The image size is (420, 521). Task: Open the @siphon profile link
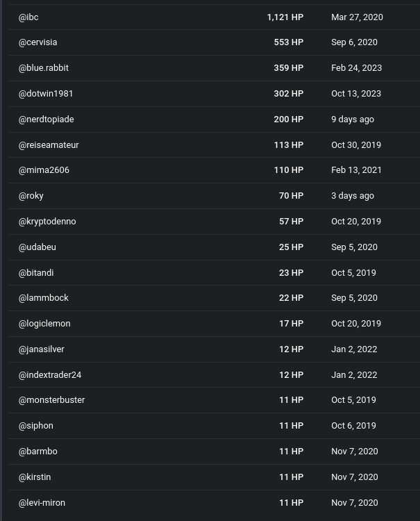[36, 426]
